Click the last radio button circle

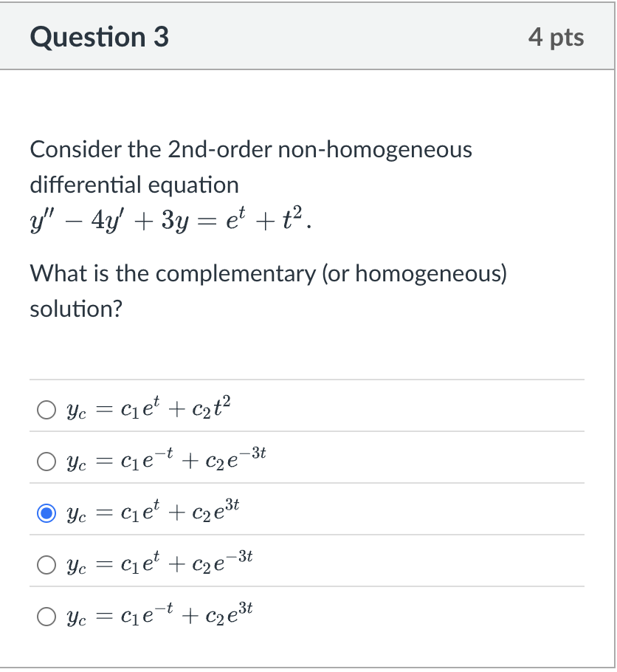click(x=46, y=615)
